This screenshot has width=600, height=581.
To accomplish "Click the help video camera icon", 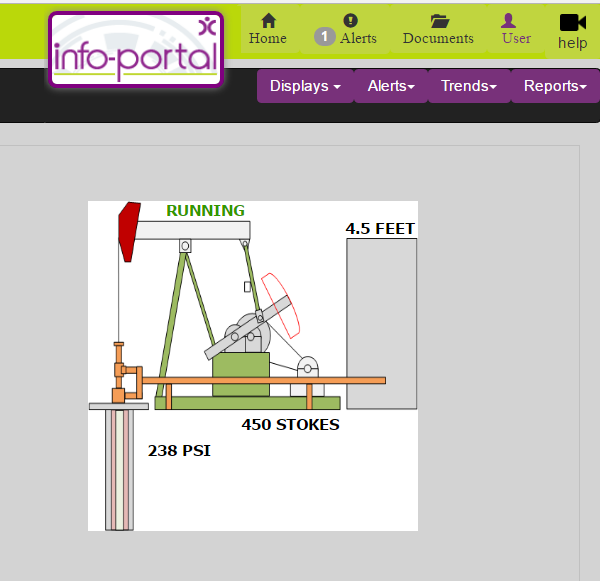I will click(x=573, y=22).
